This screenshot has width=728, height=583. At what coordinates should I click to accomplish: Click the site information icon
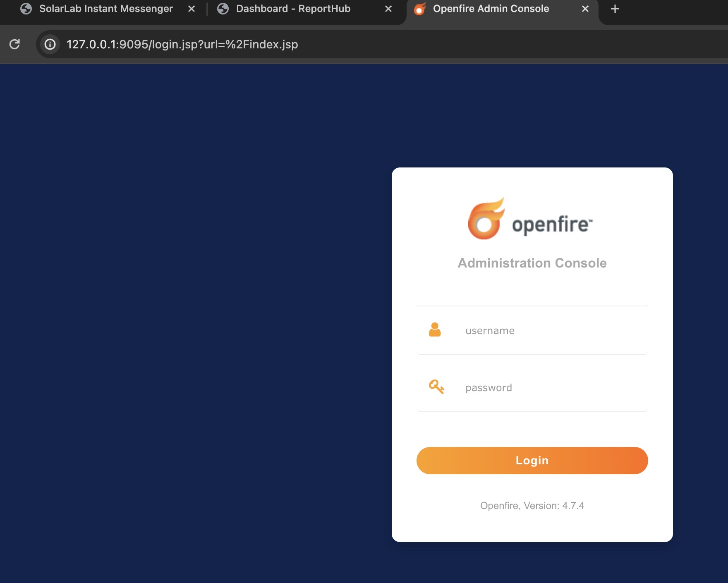[x=50, y=44]
